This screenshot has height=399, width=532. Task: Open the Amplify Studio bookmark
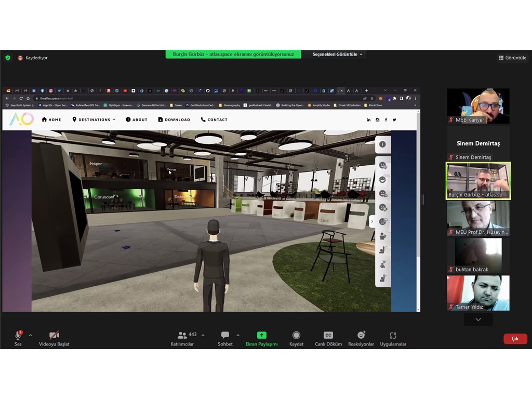[x=318, y=105]
